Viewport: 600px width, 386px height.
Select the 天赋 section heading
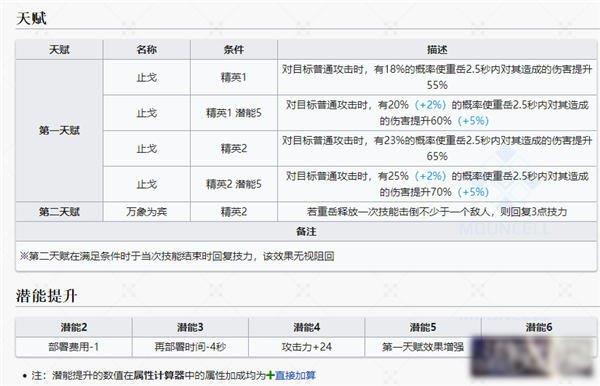(31, 18)
